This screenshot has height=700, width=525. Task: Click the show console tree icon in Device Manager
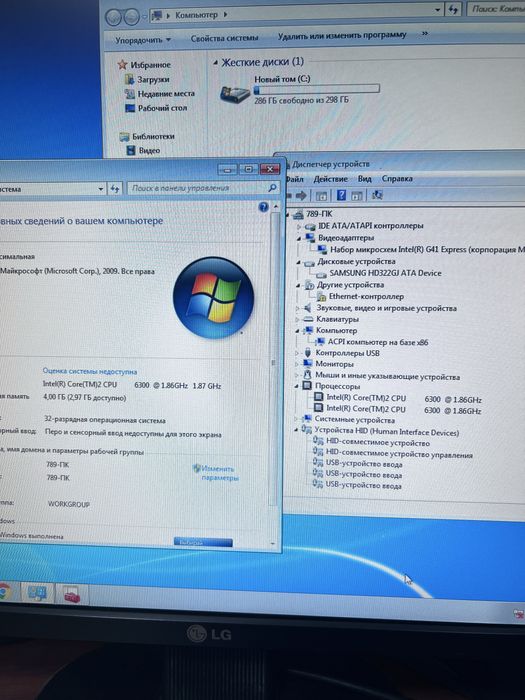point(321,196)
